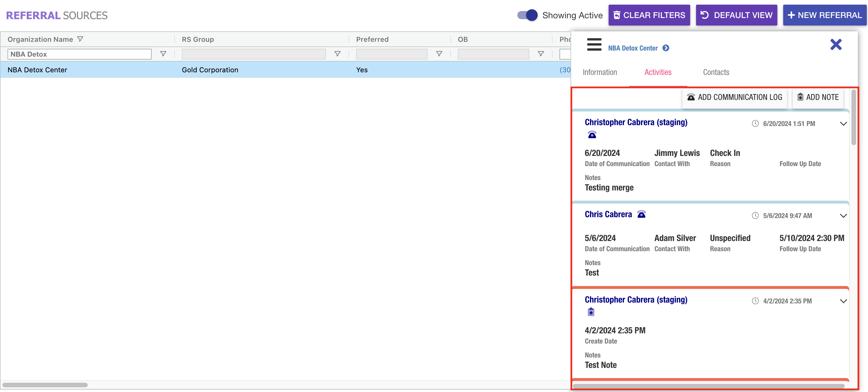Open OB column filter funnel

coord(541,54)
